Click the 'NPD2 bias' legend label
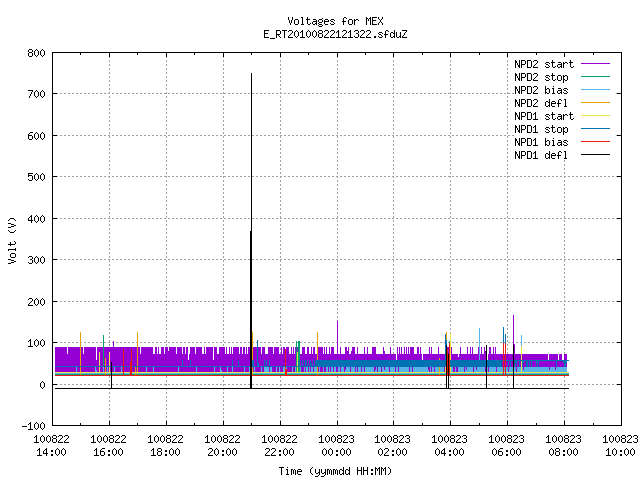This screenshot has width=640, height=480. [541, 90]
